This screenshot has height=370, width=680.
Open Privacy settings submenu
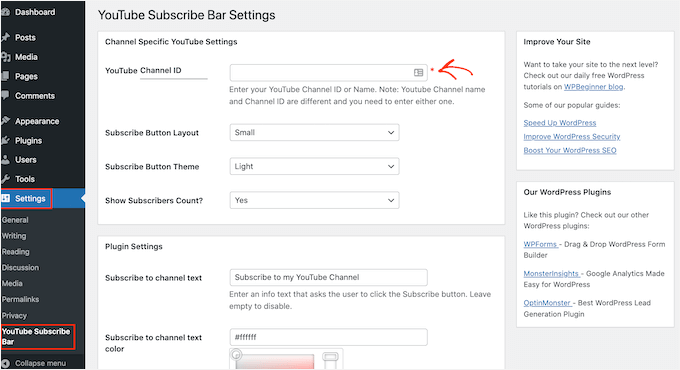(14, 315)
